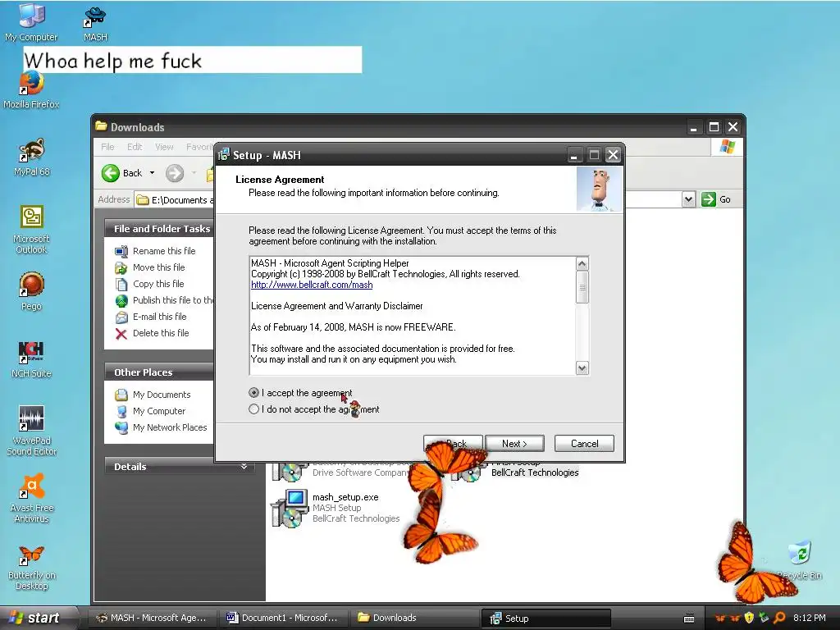Open Avast Free Antivirus icon
840x630 pixels.
[x=31, y=498]
